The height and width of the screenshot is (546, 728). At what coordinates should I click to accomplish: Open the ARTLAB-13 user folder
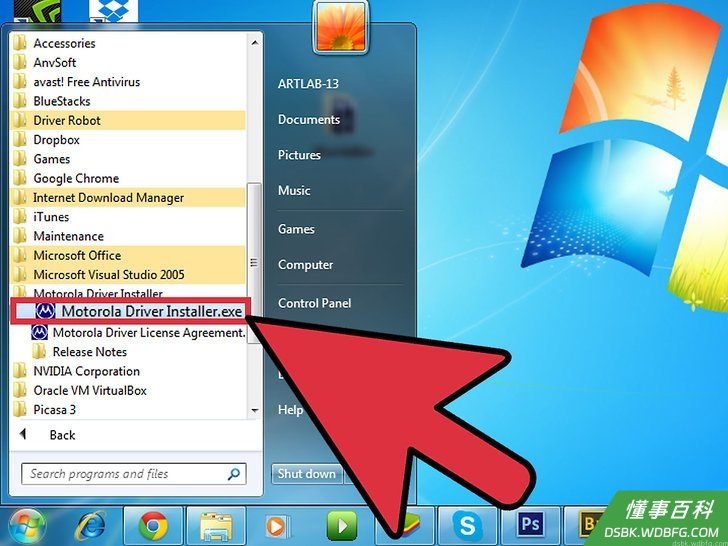pyautogui.click(x=308, y=84)
